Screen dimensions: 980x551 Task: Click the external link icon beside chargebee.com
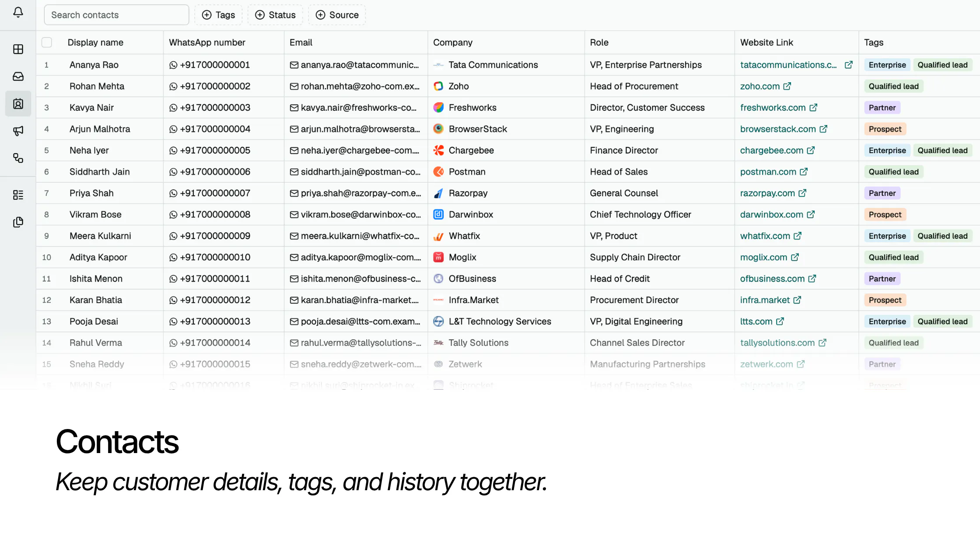(x=811, y=150)
